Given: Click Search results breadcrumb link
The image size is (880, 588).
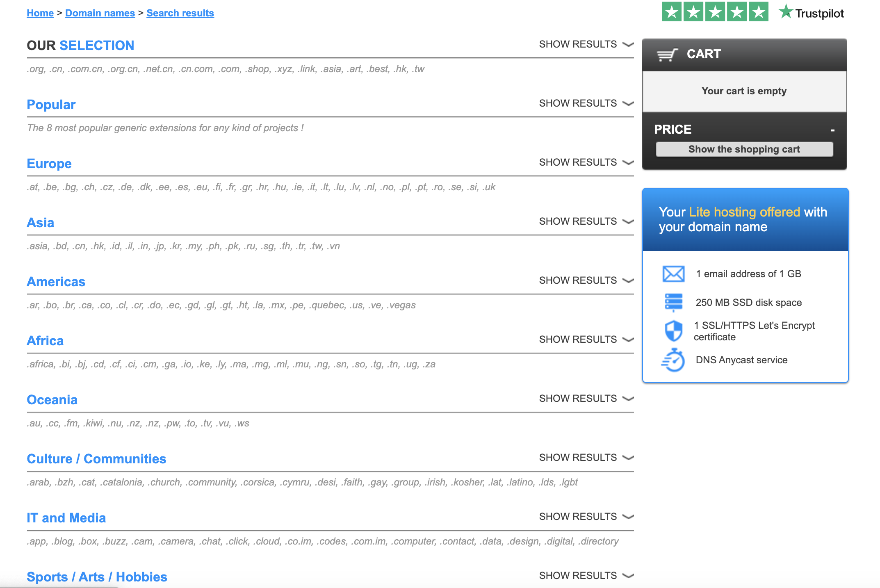Looking at the screenshot, I should click(x=180, y=13).
